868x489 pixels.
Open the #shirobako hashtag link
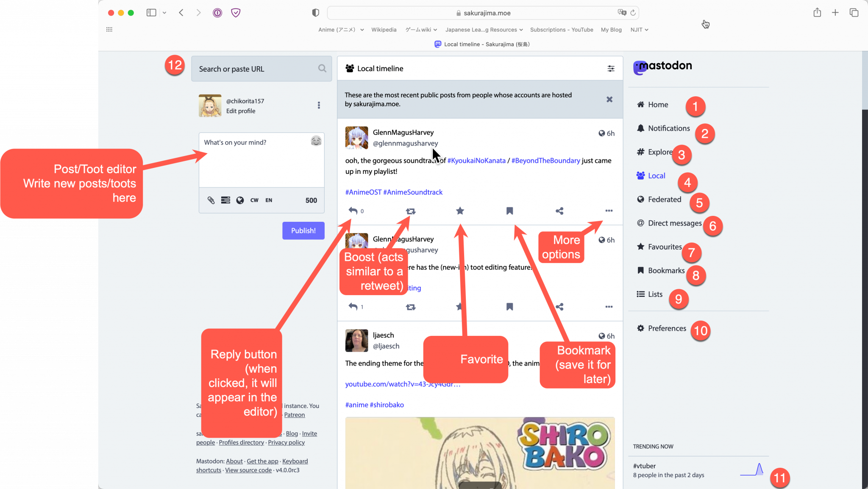[x=386, y=405]
